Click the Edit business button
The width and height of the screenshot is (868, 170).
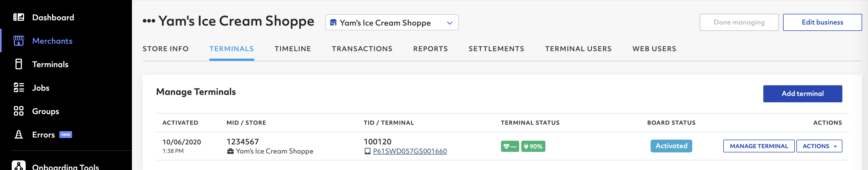point(822,22)
